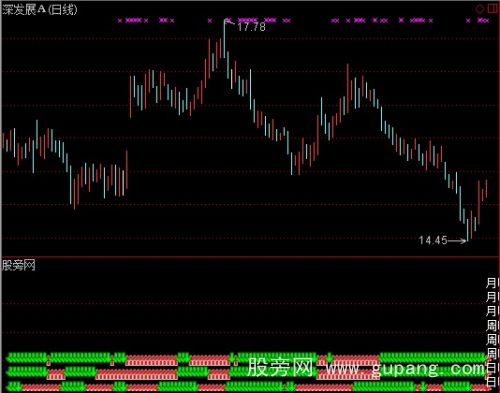Click the topmost 月 label on the right edge
The height and width of the screenshot is (393, 500).
[491, 284]
